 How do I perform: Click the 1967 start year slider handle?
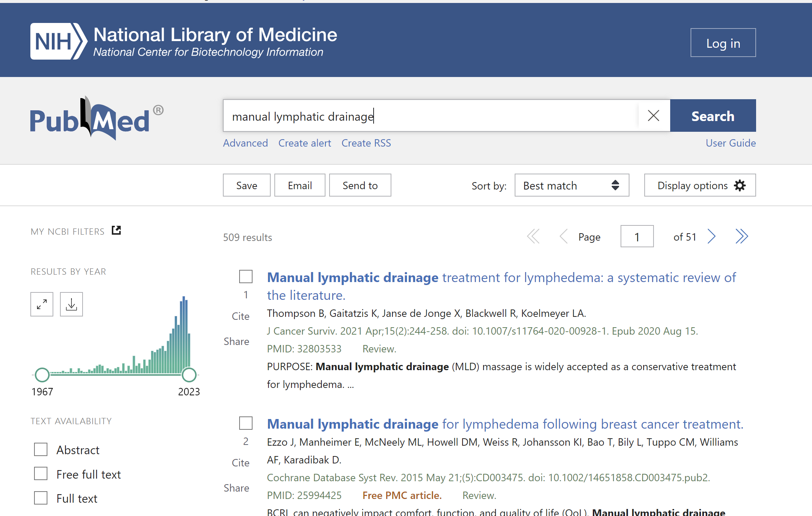pyautogui.click(x=42, y=375)
